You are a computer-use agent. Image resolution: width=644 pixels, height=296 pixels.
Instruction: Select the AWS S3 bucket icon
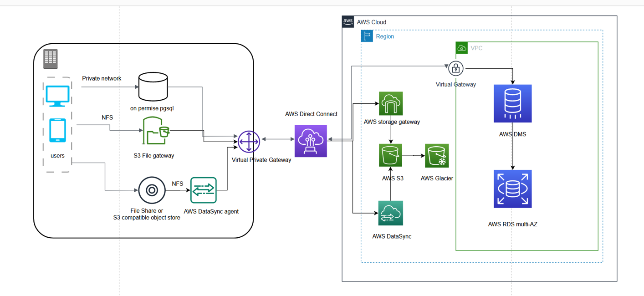tap(391, 156)
